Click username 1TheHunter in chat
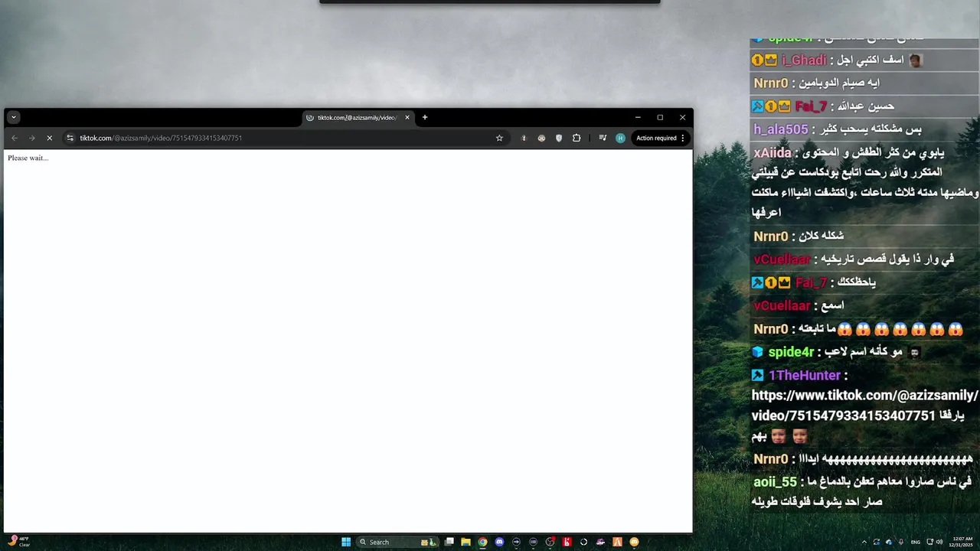 [x=805, y=375]
